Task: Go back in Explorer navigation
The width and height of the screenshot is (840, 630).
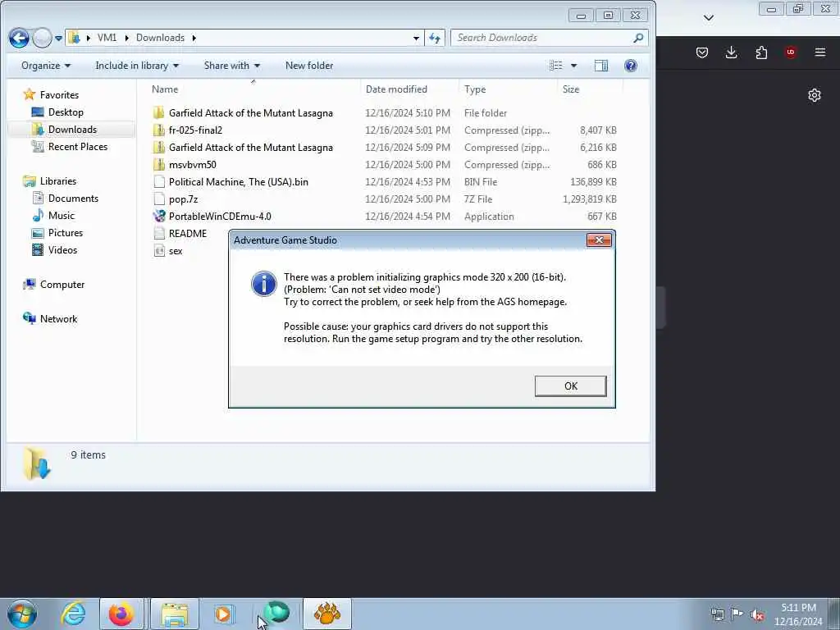Action: (x=20, y=38)
